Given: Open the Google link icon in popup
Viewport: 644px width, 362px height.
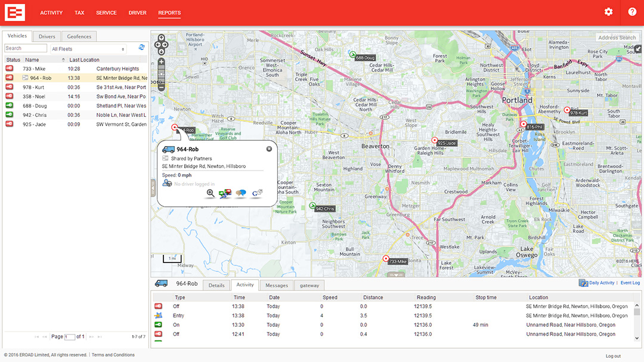Looking at the screenshot, I should coord(257,193).
